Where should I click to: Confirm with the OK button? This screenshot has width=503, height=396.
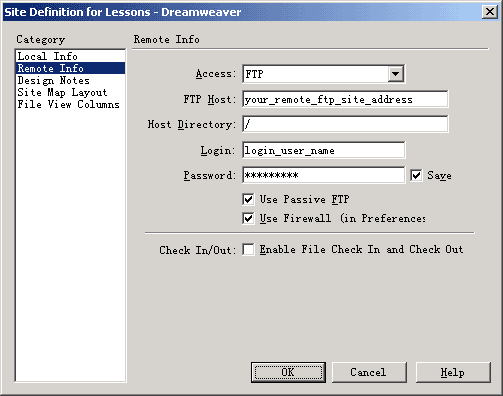coord(288,372)
